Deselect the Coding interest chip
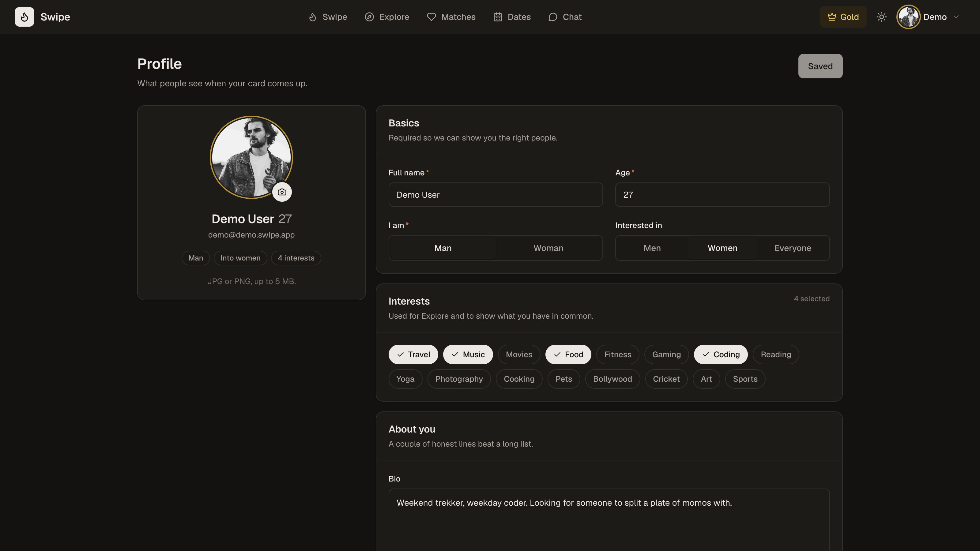This screenshot has width=980, height=551. (721, 354)
